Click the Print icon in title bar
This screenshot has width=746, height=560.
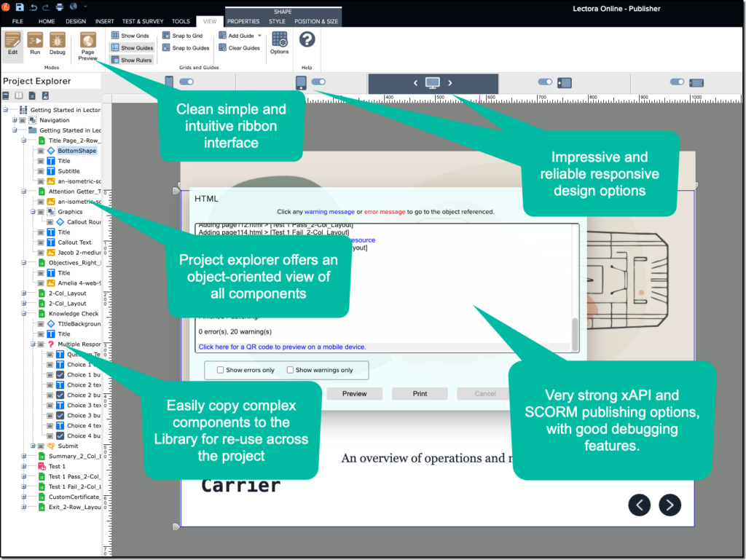click(60, 7)
